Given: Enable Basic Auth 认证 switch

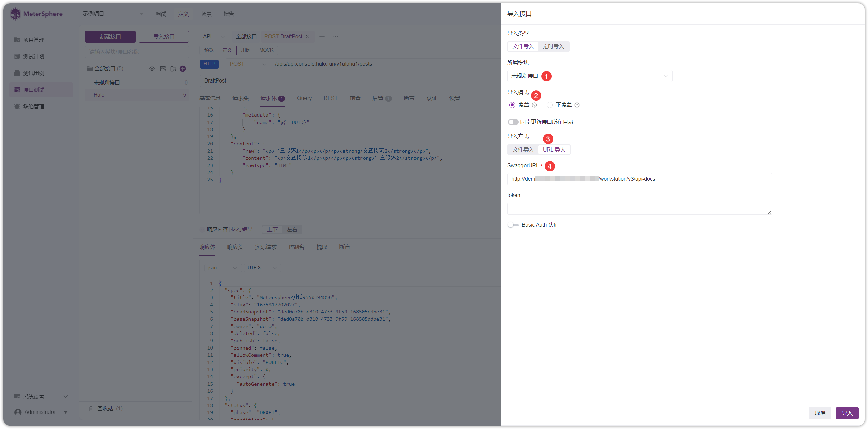Looking at the screenshot, I should click(x=513, y=225).
